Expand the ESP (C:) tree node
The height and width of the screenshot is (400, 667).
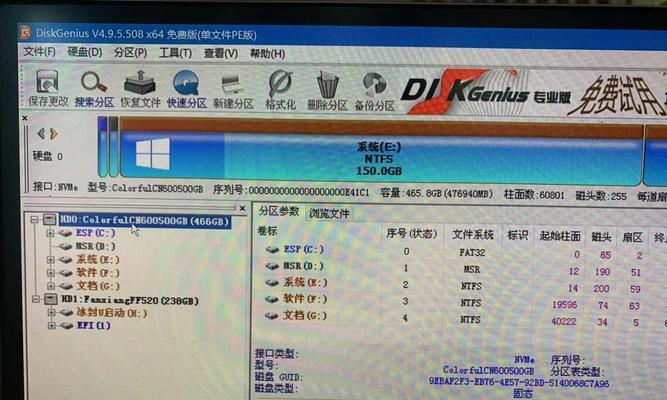[50, 233]
